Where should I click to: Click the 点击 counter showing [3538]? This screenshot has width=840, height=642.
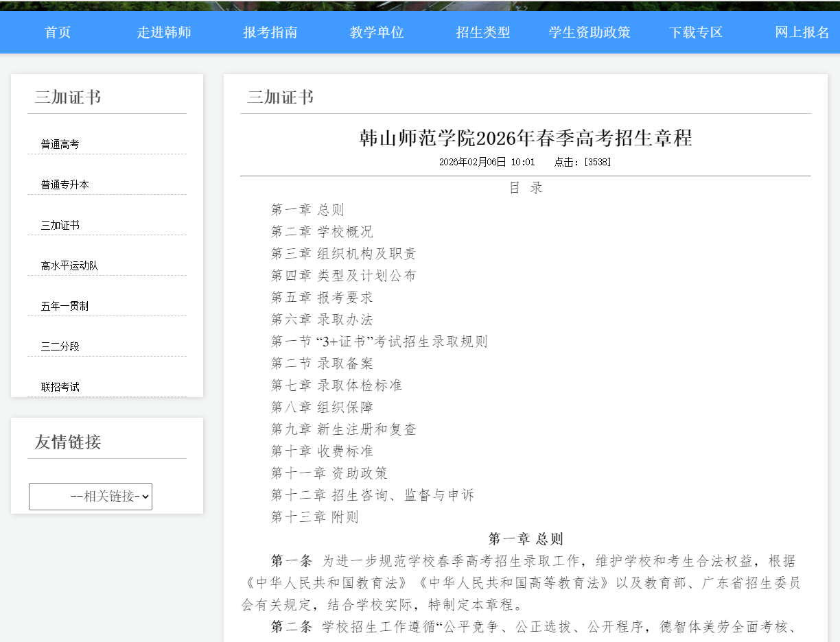[581, 163]
